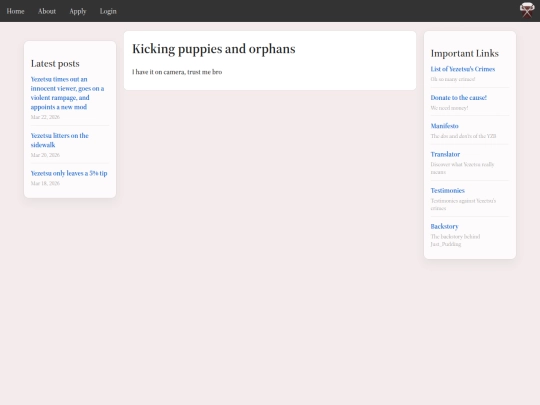This screenshot has width=540, height=405.
Task: Click description 'Discover what Yezetsu really means'
Action: click(462, 168)
